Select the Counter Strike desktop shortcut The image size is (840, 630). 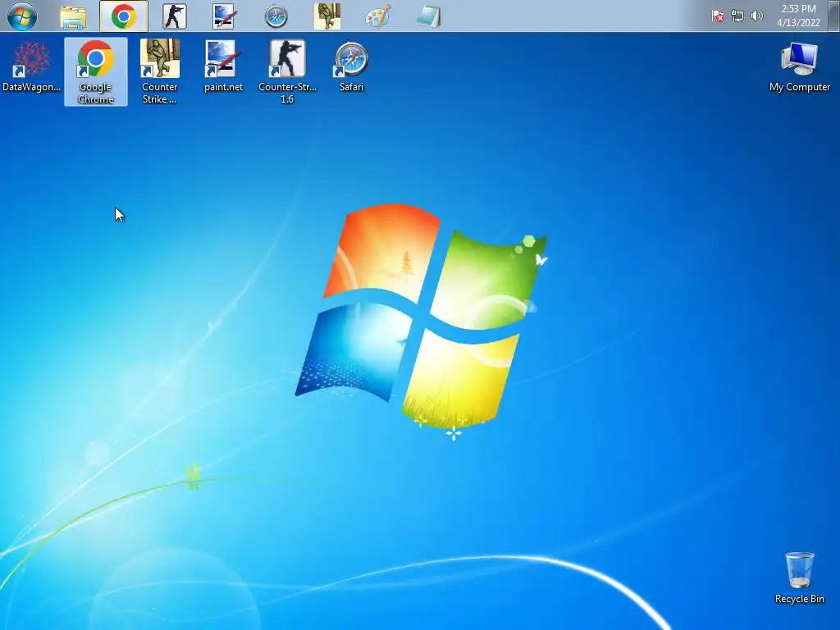[x=159, y=72]
